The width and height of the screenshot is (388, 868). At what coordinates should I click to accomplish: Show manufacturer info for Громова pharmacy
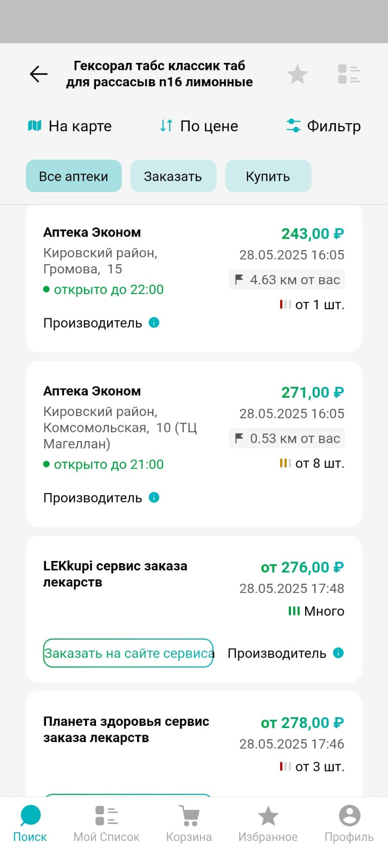click(154, 322)
